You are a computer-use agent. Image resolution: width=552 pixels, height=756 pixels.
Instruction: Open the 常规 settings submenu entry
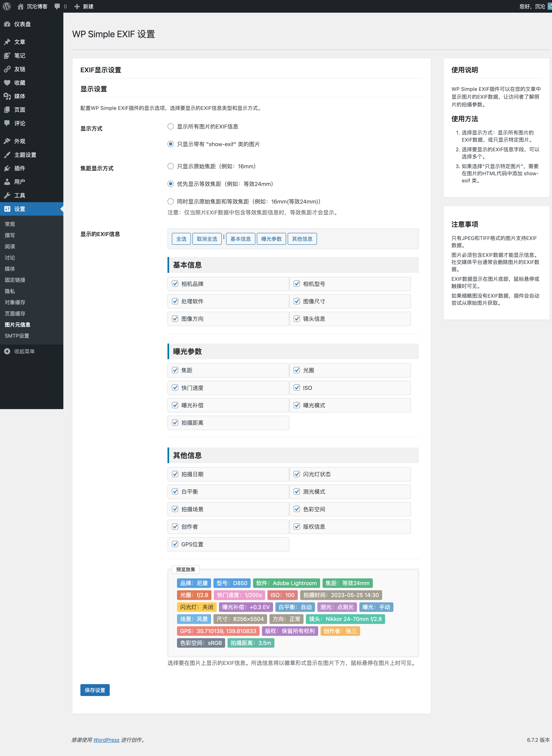point(10,224)
